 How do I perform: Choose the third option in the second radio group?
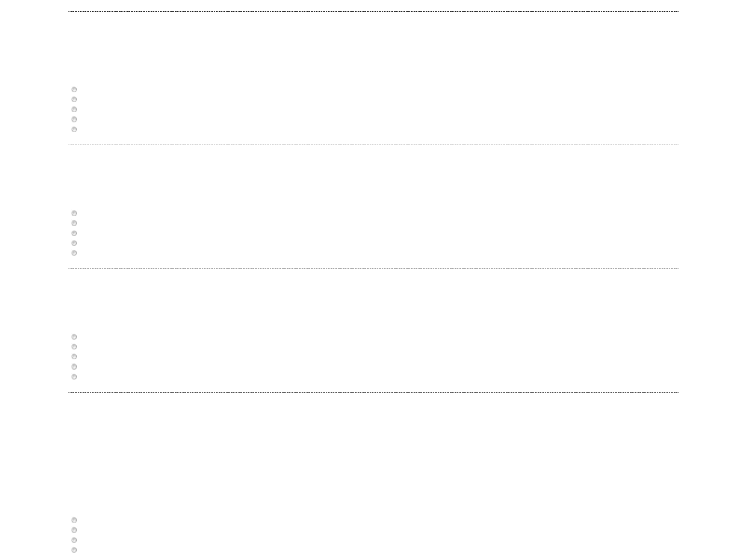74,233
